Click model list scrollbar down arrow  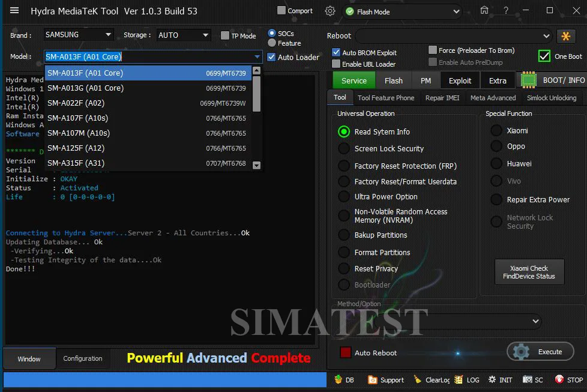(256, 165)
